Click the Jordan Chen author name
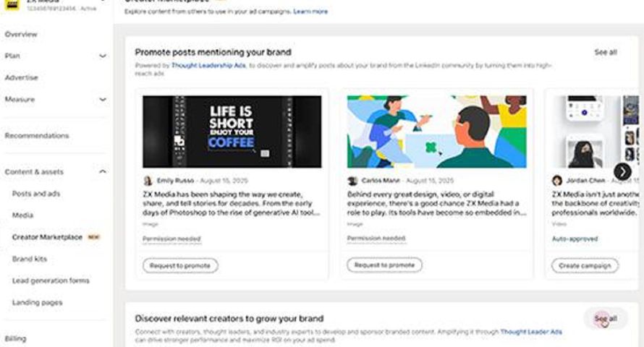Image resolution: width=644 pixels, height=347 pixels. (x=585, y=181)
